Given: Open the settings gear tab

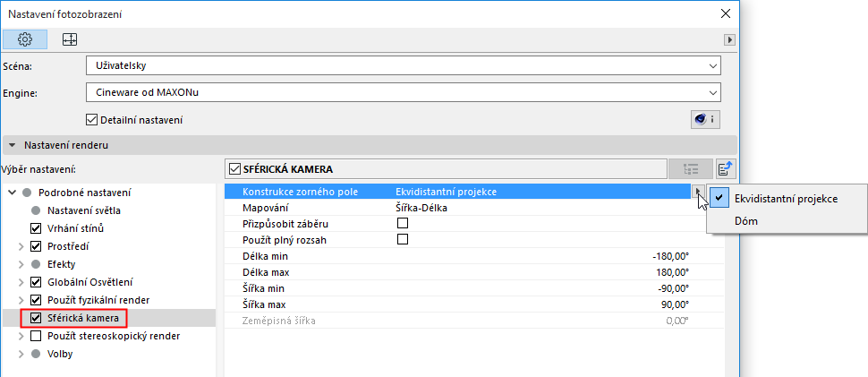Looking at the screenshot, I should tap(25, 39).
